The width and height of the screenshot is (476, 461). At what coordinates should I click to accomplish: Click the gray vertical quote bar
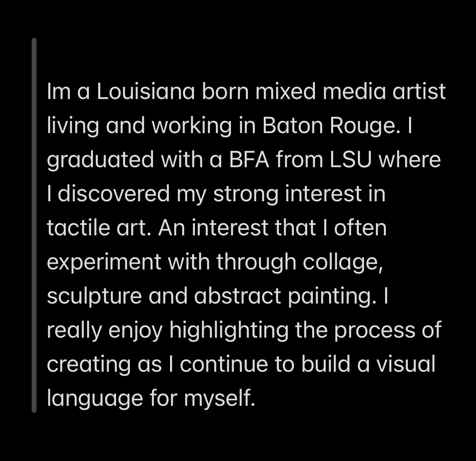[x=34, y=225]
